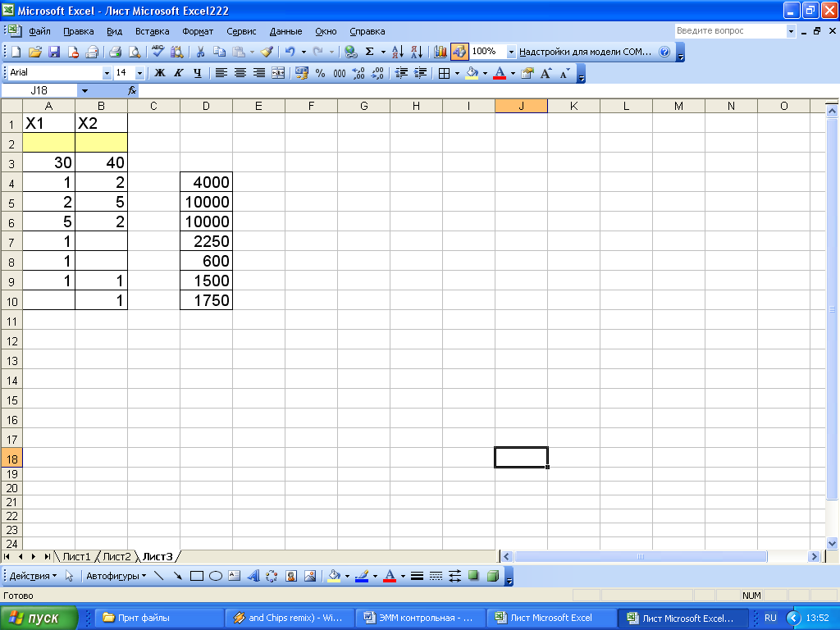The image size is (840, 630).
Task: Sort ascending with the A-Z icon
Action: 398,52
